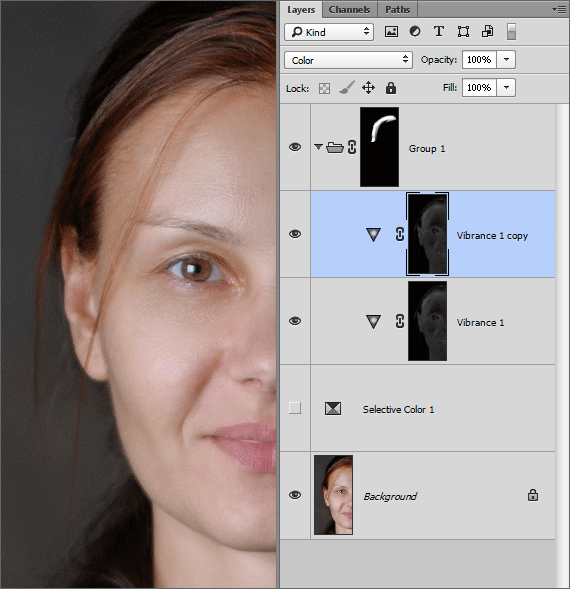Lock transparent pixels icon
The height and width of the screenshot is (589, 570).
324,89
